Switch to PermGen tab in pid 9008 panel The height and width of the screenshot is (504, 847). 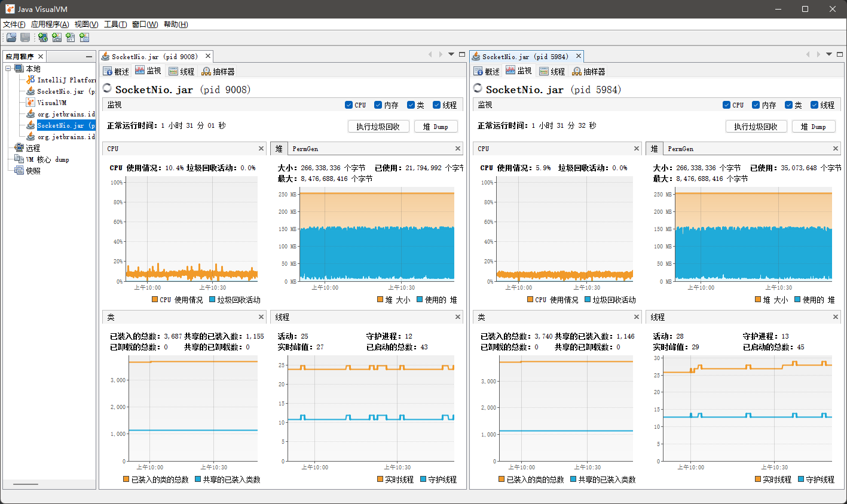point(305,149)
